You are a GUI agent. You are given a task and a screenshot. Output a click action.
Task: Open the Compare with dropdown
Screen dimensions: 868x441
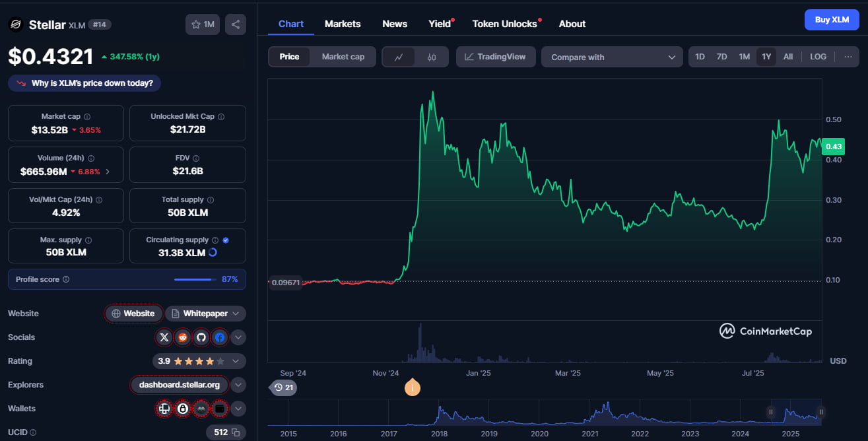coord(612,57)
